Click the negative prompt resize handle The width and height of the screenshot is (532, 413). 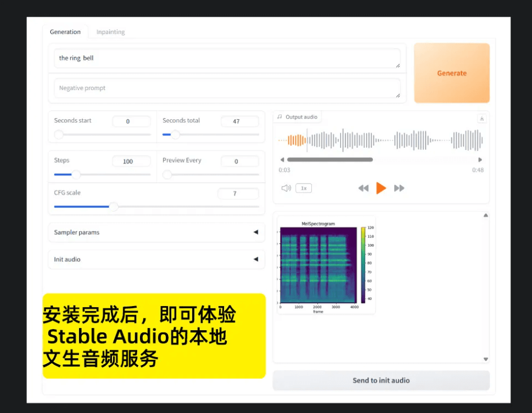point(398,96)
